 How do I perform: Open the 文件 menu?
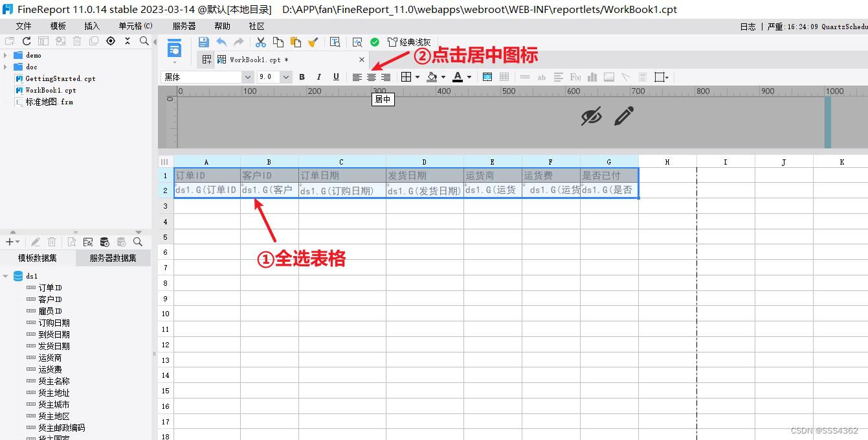24,26
